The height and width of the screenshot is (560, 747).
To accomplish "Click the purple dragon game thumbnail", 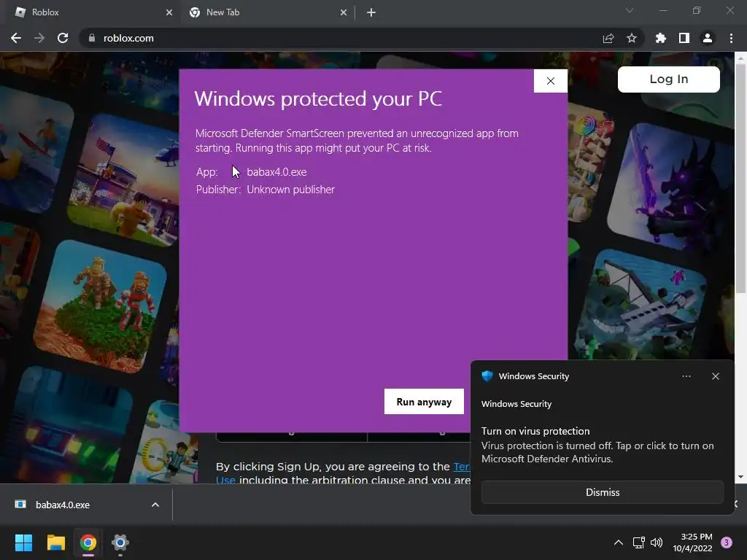I will point(674,188).
